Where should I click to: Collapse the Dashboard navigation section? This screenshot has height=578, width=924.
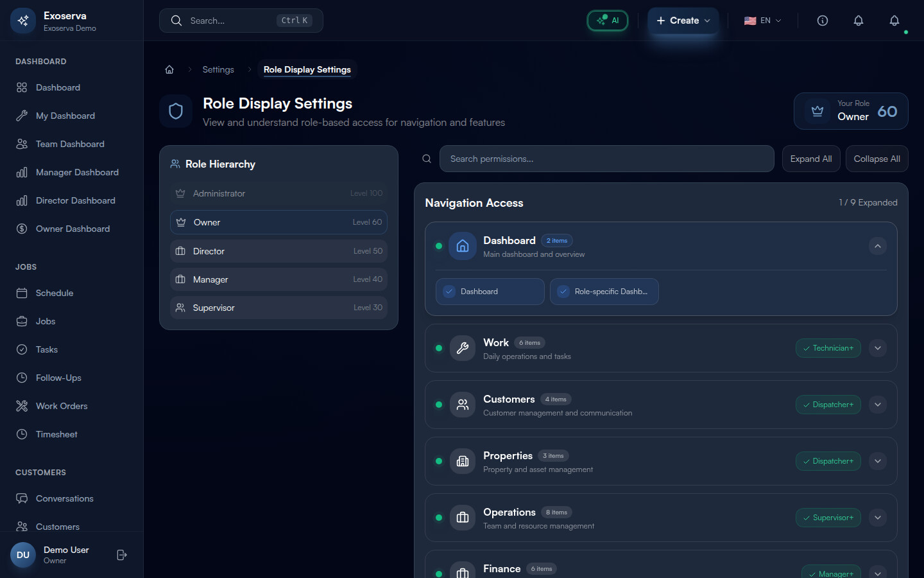[877, 246]
